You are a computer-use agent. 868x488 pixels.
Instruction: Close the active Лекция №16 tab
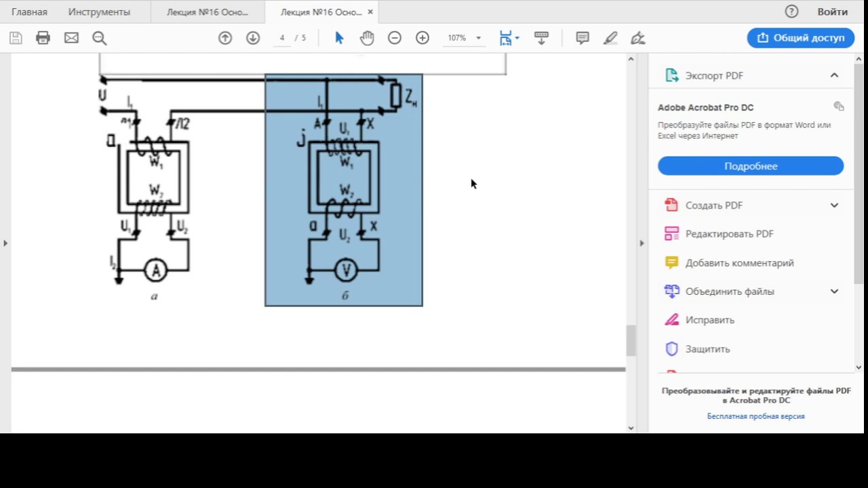(370, 12)
